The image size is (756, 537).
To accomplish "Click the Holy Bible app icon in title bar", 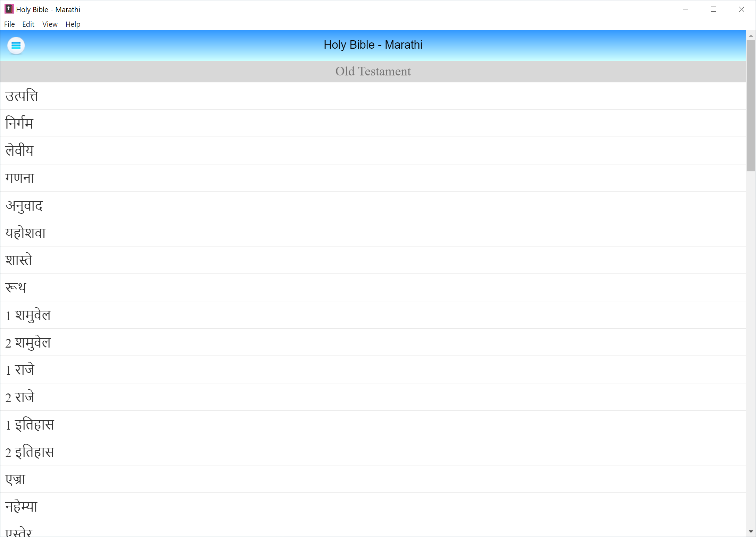I will [9, 9].
